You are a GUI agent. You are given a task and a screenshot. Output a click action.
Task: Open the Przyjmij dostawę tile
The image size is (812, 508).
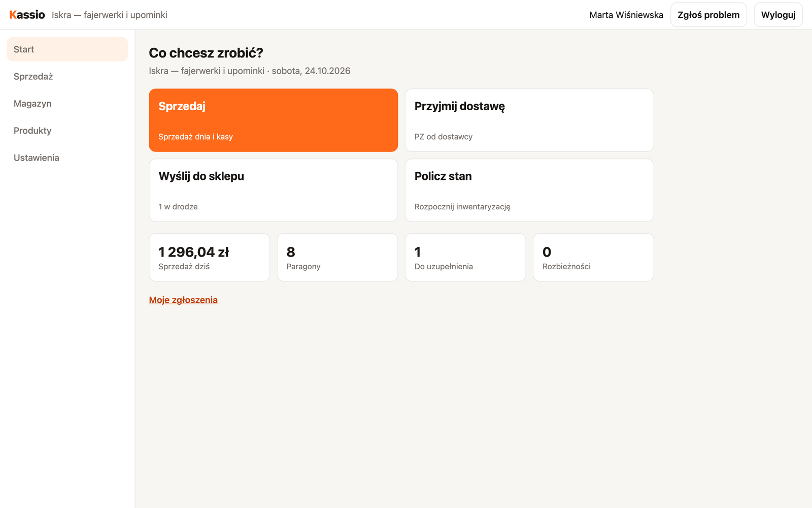529,120
